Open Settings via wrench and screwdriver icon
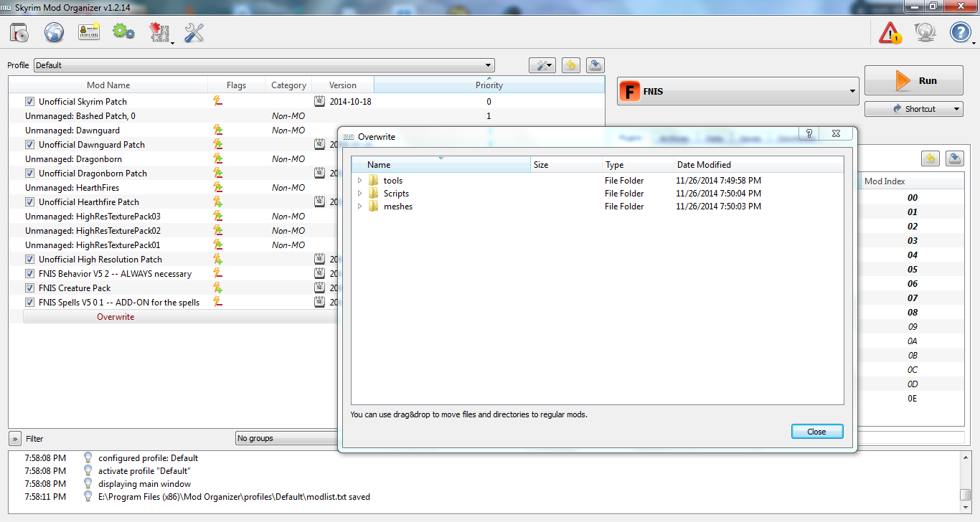The image size is (980, 522). coord(194,32)
